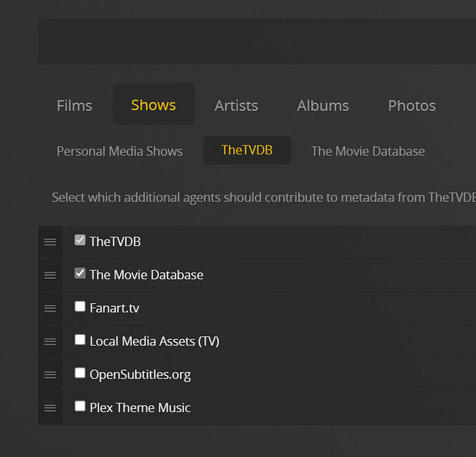The image size is (476, 457).
Task: Click the Local Media Assets (TV) label
Action: coord(155,341)
